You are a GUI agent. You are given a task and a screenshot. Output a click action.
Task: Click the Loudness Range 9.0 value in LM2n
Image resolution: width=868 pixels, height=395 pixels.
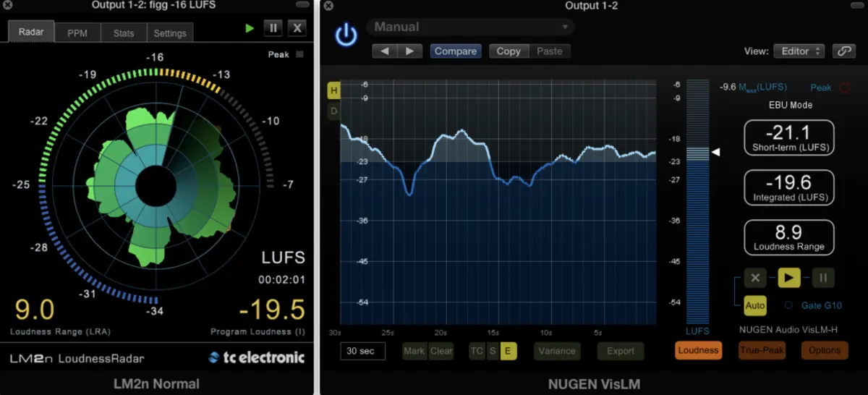click(34, 310)
